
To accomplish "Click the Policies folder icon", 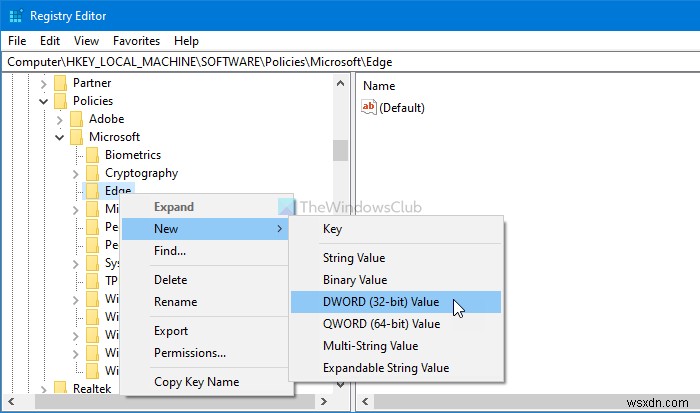I will [60, 101].
